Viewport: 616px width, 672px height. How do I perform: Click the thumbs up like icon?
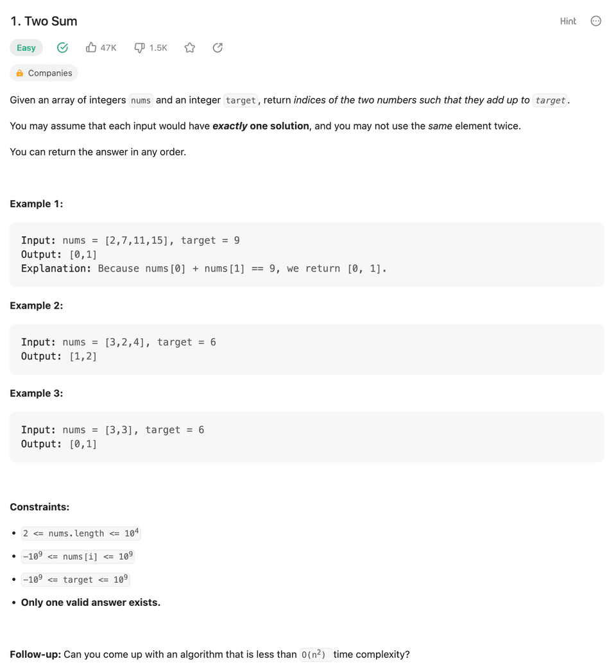coord(91,47)
